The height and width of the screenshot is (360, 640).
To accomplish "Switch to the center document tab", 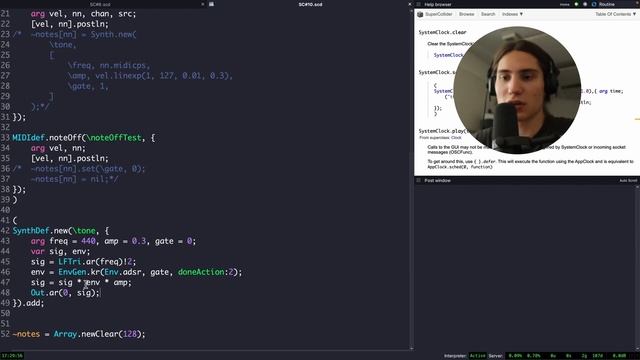I will pos(310,4).
